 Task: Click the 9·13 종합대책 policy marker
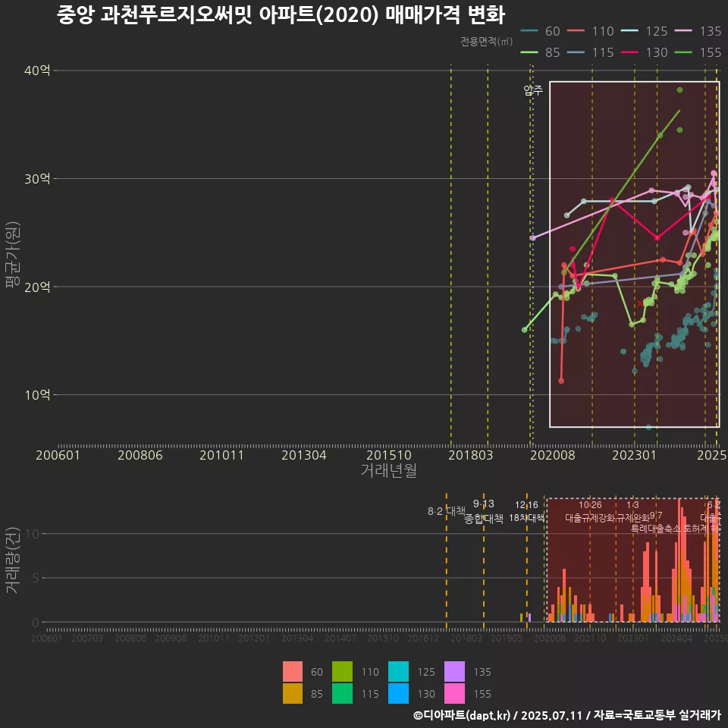(484, 511)
